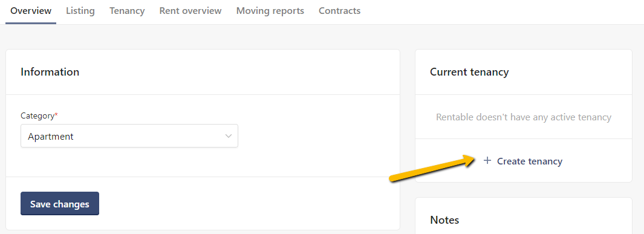This screenshot has height=234, width=644.
Task: Select the Apartment value text
Action: [51, 136]
